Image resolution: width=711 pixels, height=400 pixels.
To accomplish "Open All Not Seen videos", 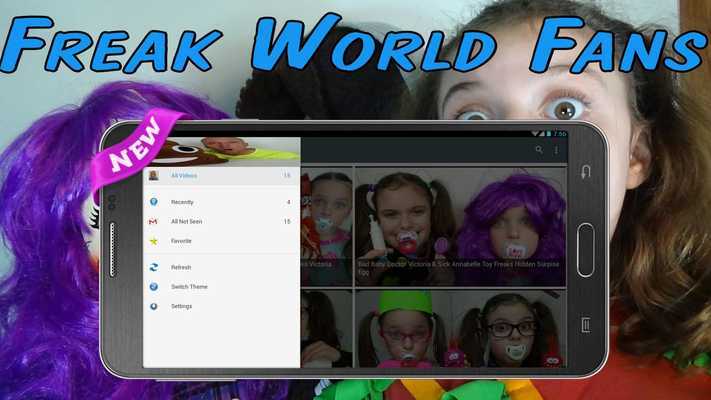I will (221, 221).
